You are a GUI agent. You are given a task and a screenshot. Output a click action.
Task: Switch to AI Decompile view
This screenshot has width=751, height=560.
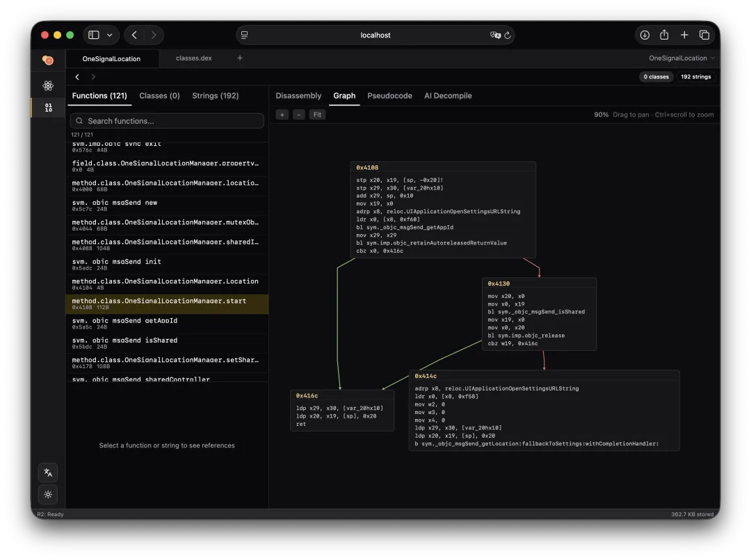coord(448,96)
